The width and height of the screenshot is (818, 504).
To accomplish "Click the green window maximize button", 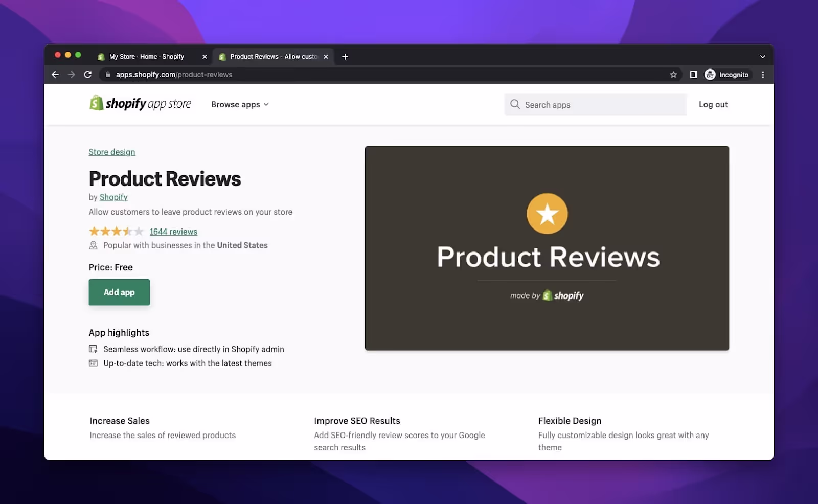I will 78,55.
